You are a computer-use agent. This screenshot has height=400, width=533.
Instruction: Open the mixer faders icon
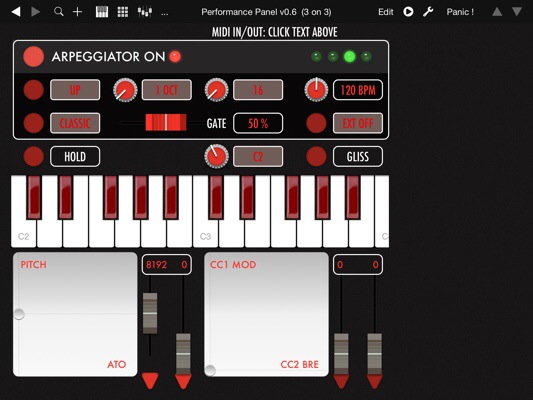(x=144, y=12)
